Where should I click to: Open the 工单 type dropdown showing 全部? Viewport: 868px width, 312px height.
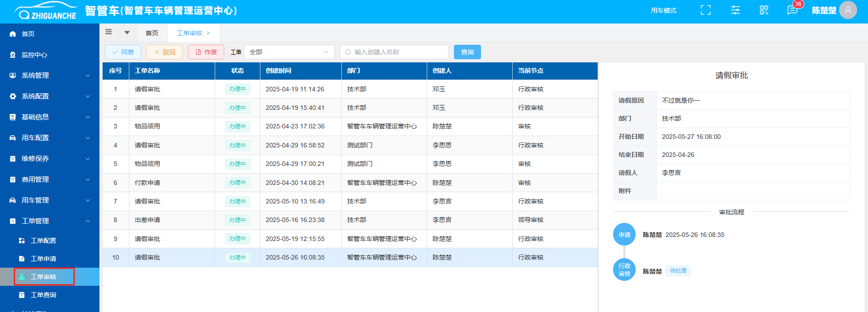pos(289,52)
